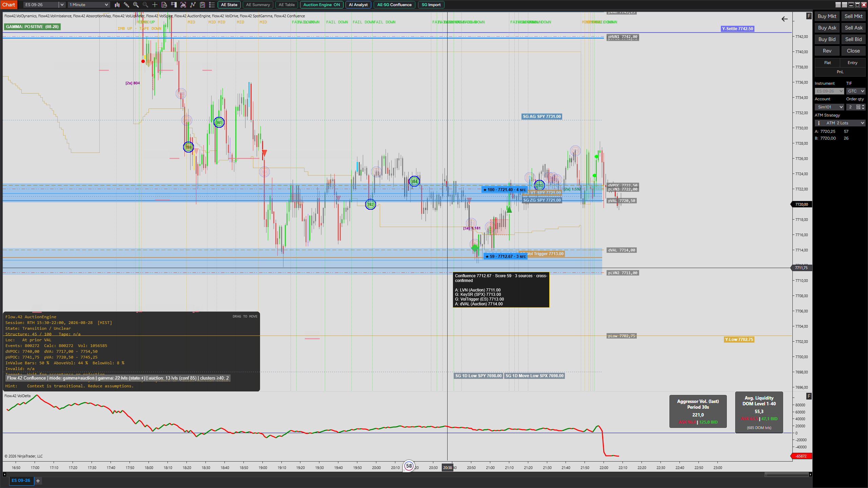Toggle the AE State panel

[229, 5]
